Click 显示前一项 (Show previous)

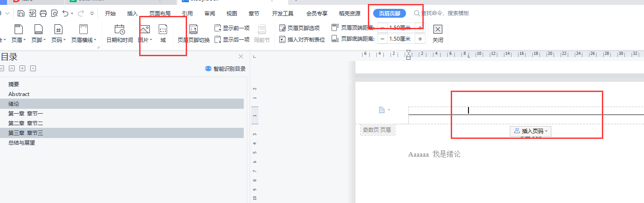point(232,28)
